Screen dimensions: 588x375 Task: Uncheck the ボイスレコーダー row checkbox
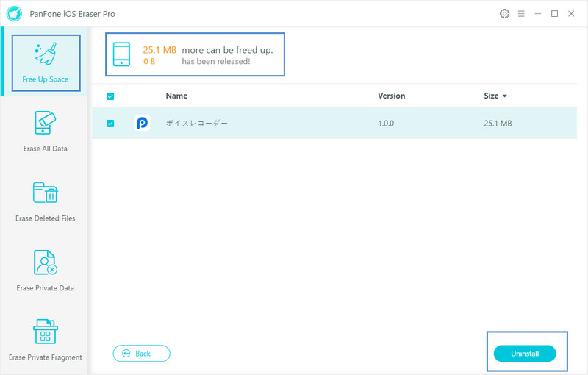(x=110, y=124)
